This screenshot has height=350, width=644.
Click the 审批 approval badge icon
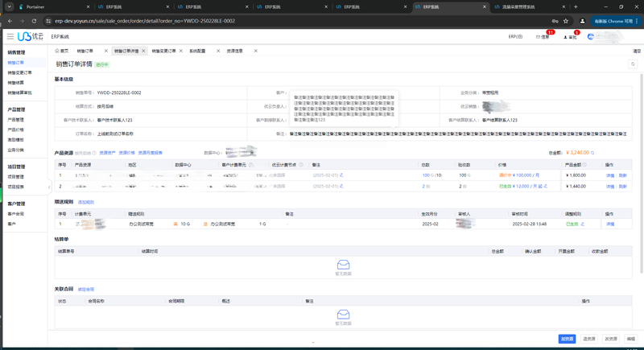[x=571, y=37]
